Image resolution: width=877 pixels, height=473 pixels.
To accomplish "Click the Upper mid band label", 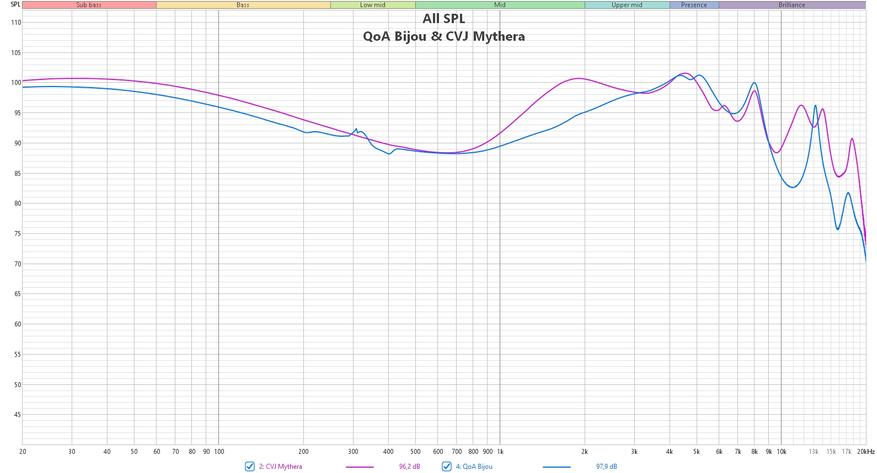I will coord(626,5).
